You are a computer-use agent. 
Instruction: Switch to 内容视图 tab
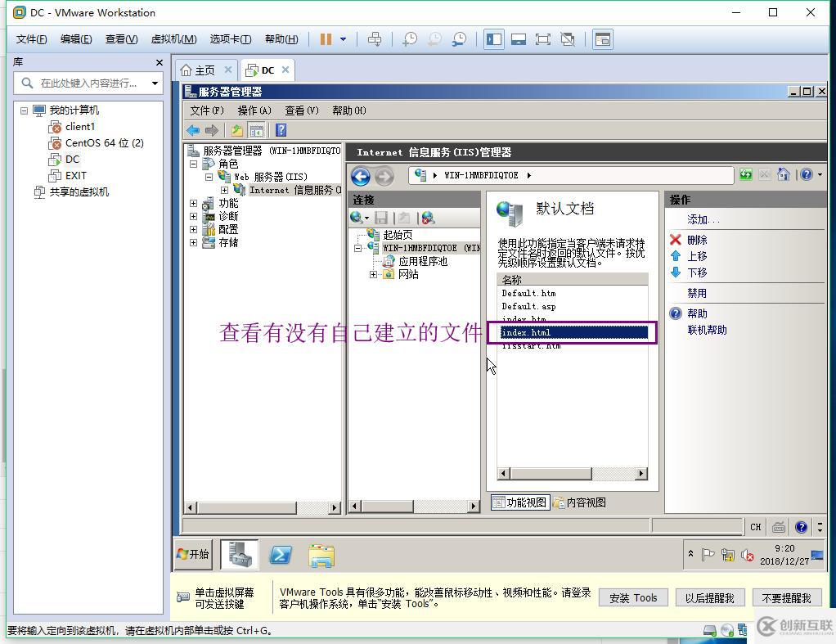tap(579, 502)
